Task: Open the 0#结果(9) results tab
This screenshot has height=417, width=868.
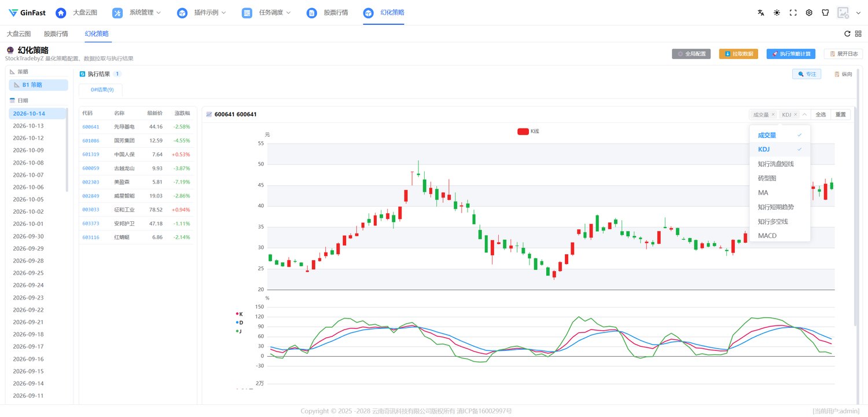Action: tap(102, 90)
